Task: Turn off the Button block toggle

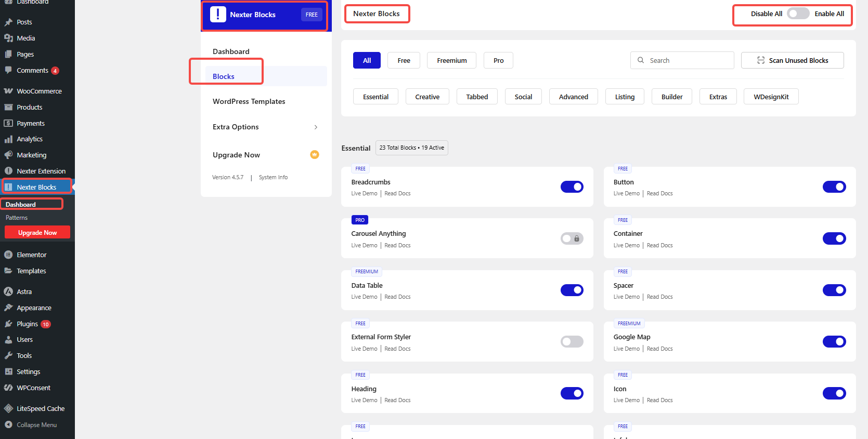Action: click(x=834, y=187)
